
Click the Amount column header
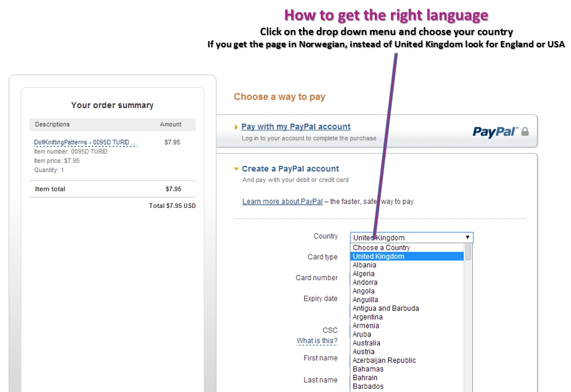coord(170,124)
